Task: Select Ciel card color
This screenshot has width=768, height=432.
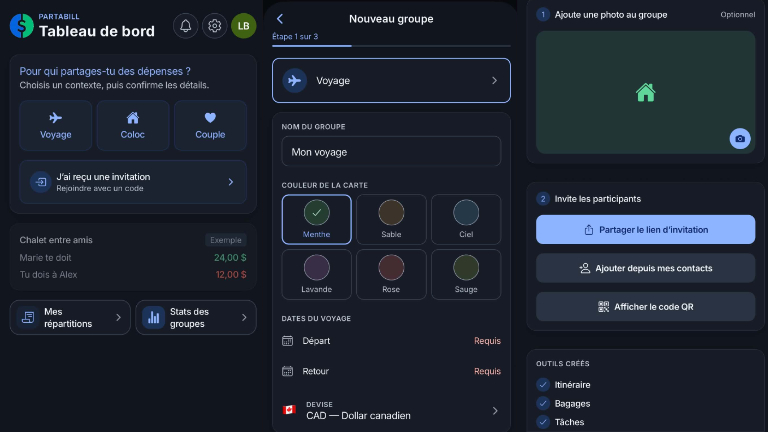Action: click(466, 219)
